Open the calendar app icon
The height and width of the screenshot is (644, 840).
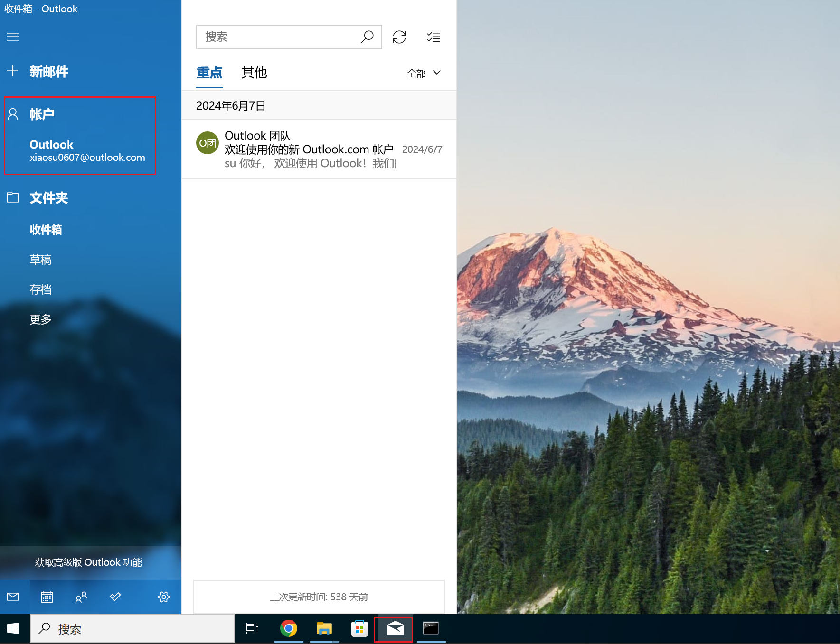point(47,597)
